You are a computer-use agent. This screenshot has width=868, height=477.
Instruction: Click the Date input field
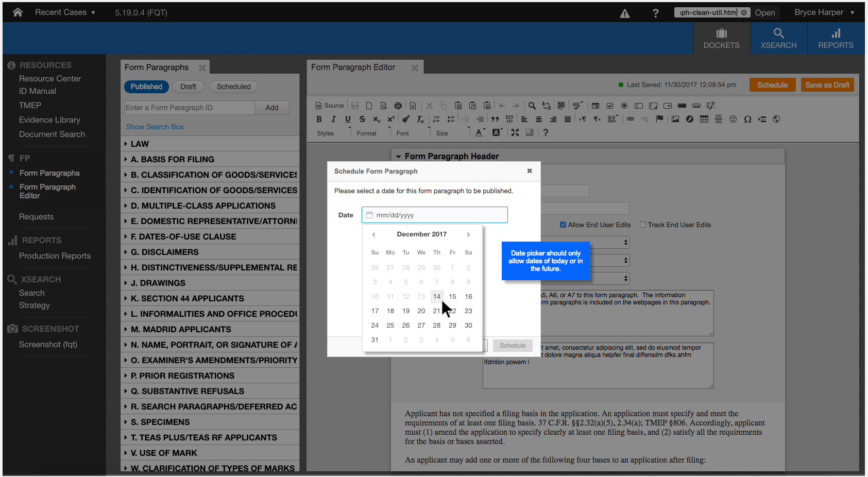[435, 215]
